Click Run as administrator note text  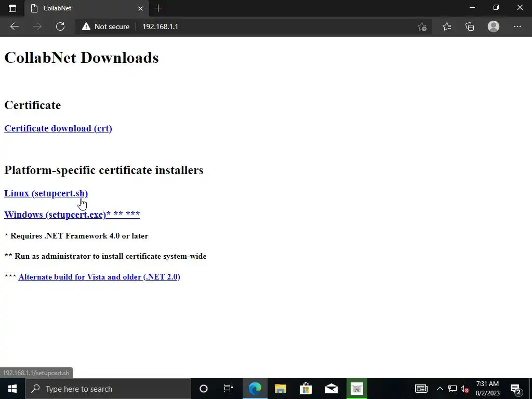pos(105,256)
